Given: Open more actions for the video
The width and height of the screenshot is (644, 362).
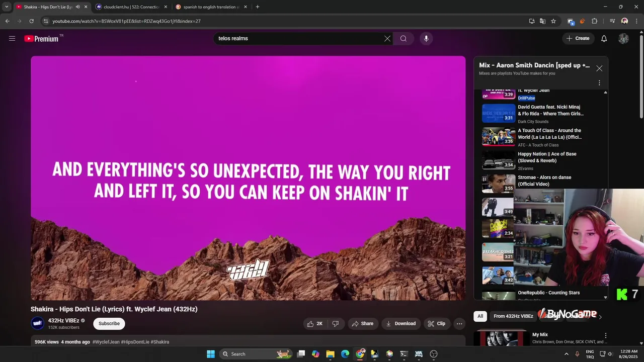Looking at the screenshot, I should (x=459, y=324).
